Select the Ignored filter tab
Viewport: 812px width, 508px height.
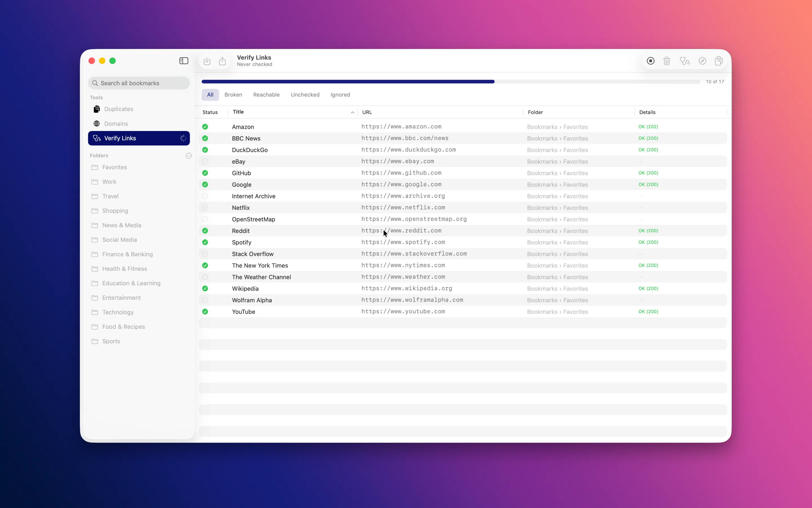(x=340, y=95)
